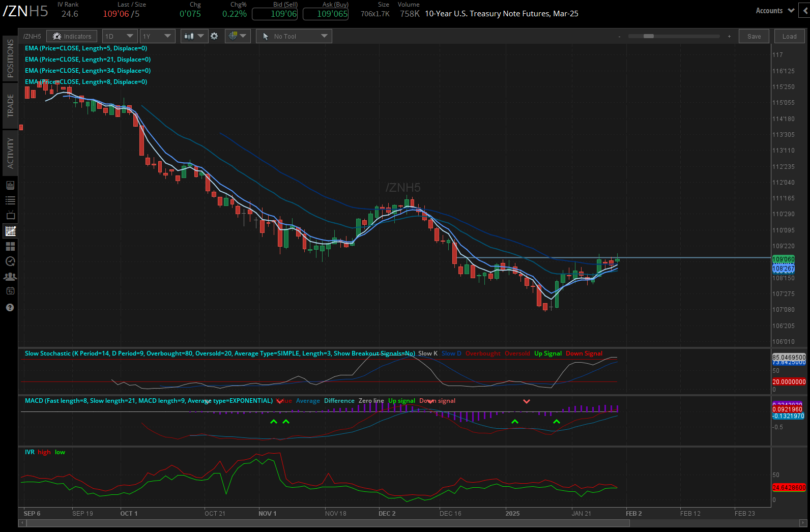Screen dimensions: 810x532
Task: Click the candlestick chart style icon
Action: tap(189, 36)
